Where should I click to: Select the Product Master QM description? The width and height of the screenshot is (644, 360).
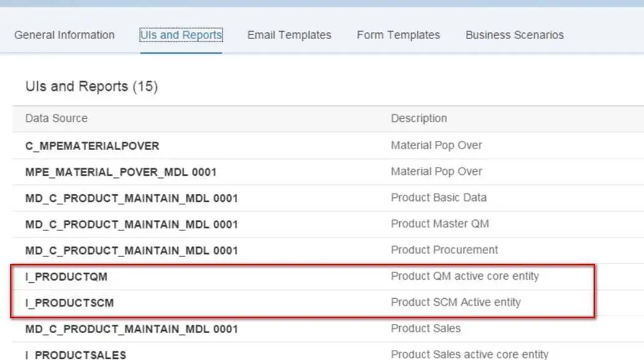440,224
